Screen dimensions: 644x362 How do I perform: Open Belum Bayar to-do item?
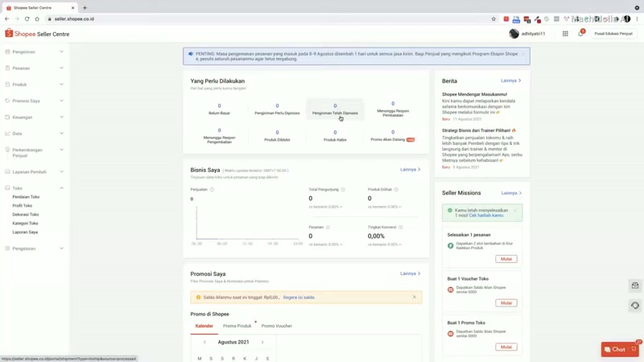click(x=219, y=109)
